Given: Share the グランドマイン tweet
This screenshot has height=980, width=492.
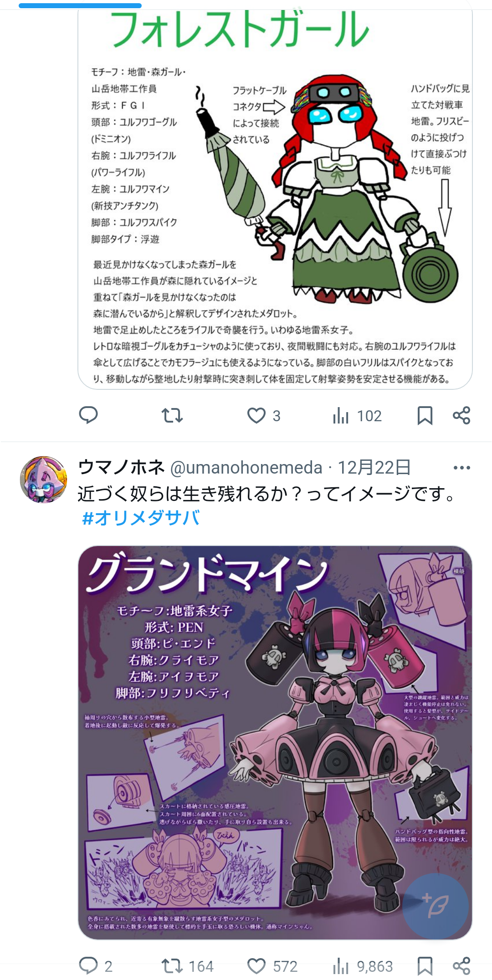Looking at the screenshot, I should coord(461,966).
